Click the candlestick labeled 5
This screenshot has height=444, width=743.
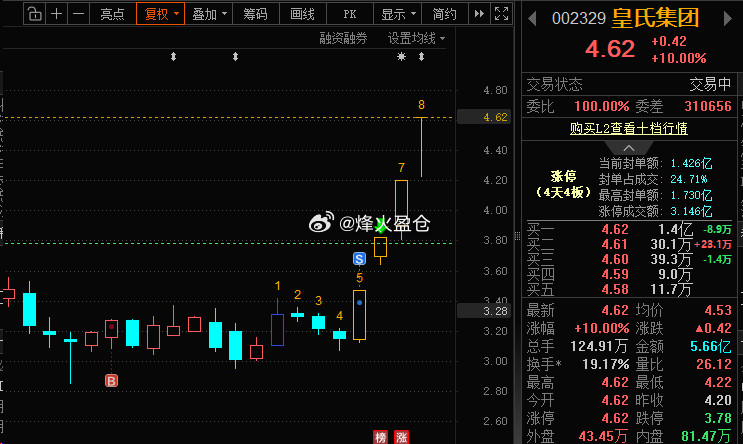point(359,315)
